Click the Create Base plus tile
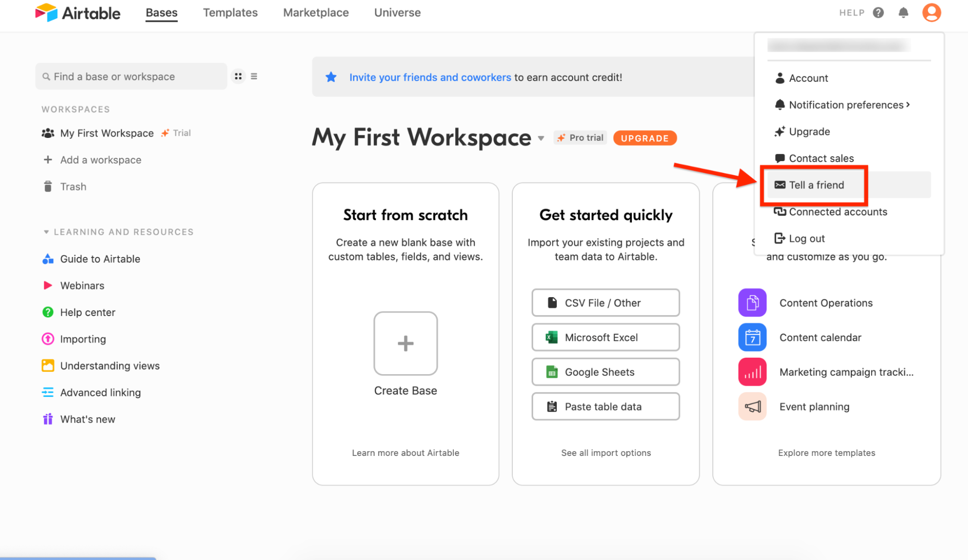The width and height of the screenshot is (968, 560). 406,343
